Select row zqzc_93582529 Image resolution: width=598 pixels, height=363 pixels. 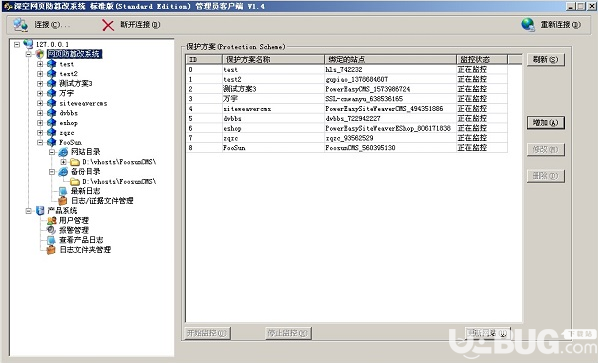point(347,138)
